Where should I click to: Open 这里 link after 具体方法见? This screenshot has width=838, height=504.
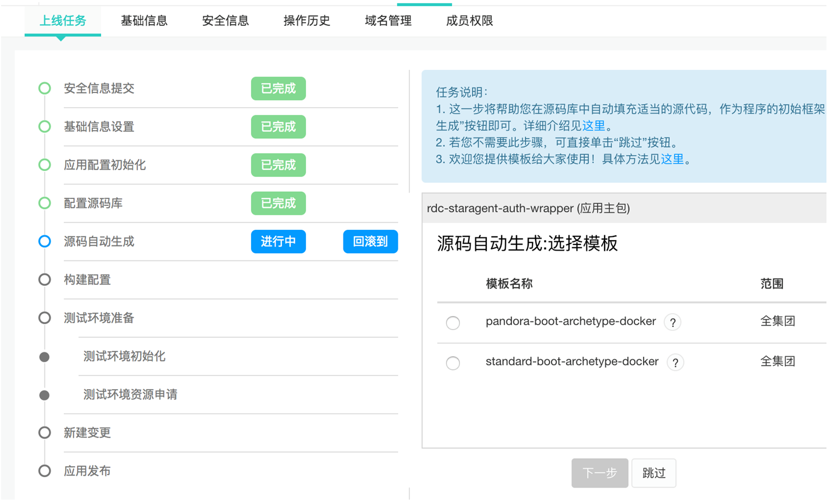click(672, 159)
